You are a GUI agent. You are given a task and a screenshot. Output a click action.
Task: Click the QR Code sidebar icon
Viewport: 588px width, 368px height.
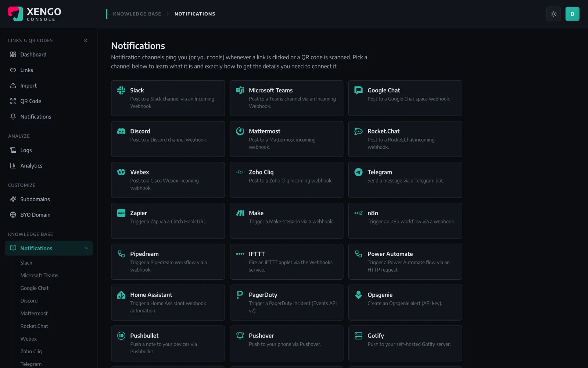coord(13,101)
